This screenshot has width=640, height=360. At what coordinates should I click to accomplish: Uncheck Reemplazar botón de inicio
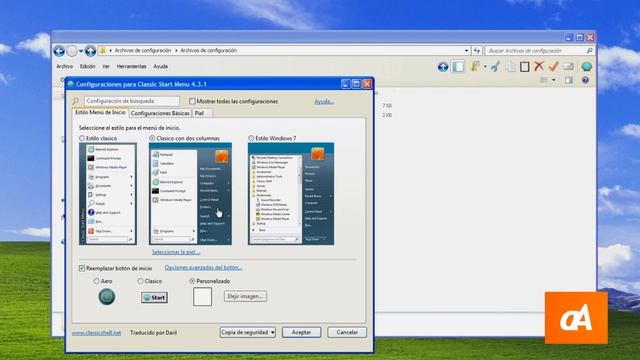[x=82, y=269]
